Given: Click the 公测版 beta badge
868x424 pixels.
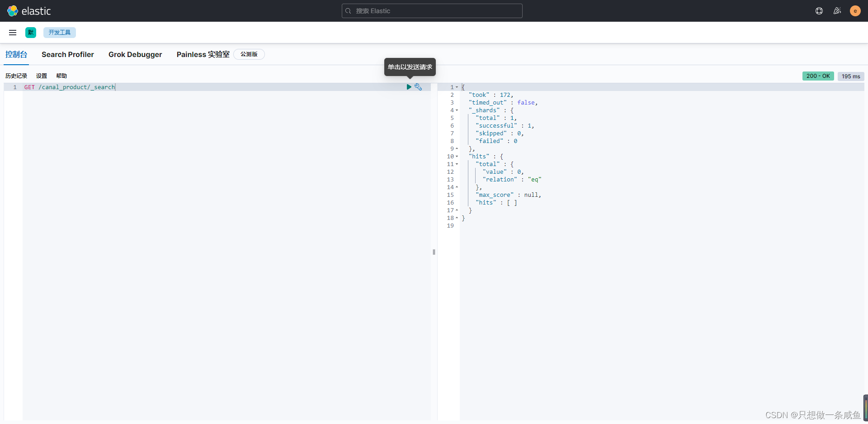Looking at the screenshot, I should (x=249, y=54).
